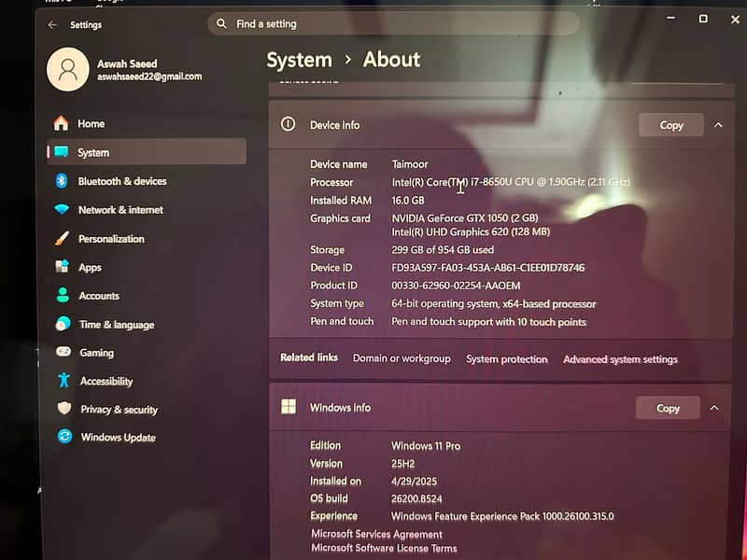Click the Aswah Saeed account name
Screen dimensions: 747x560
tap(127, 63)
